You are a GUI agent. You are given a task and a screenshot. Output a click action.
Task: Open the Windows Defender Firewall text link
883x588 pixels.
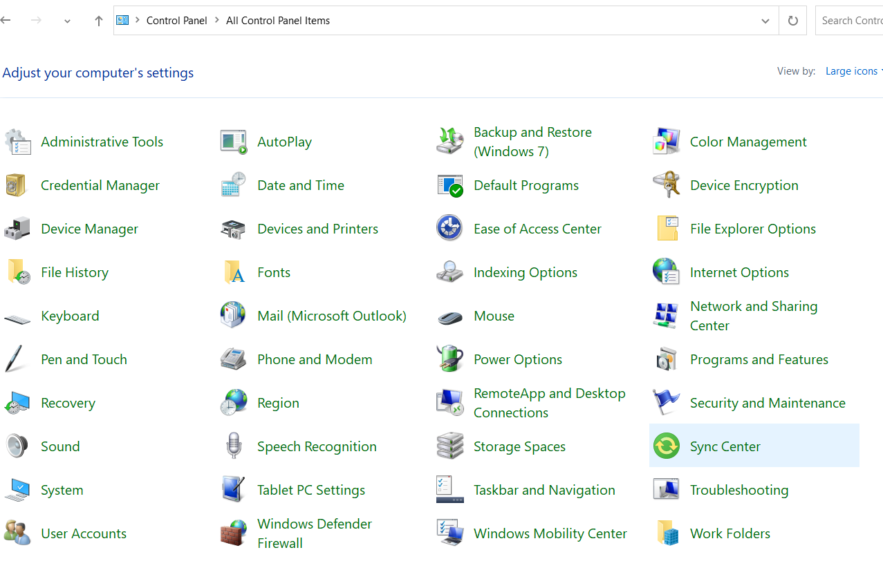[x=315, y=533]
